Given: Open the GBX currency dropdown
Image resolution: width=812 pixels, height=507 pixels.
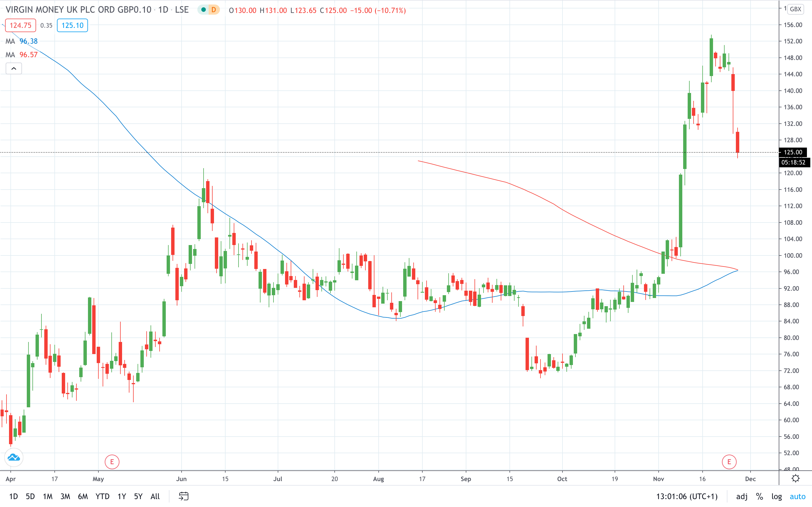Looking at the screenshot, I should 795,9.
